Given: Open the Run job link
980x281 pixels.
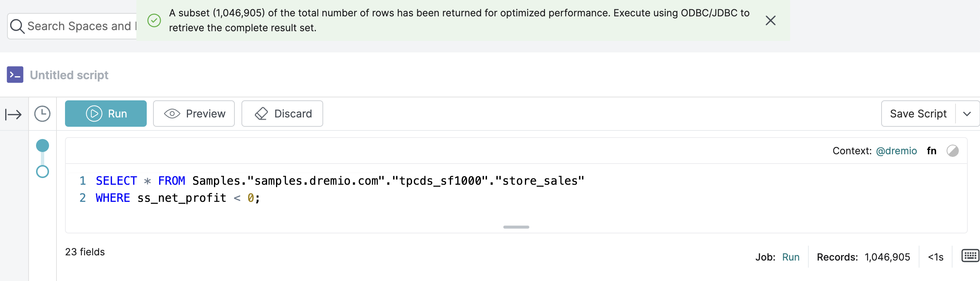Looking at the screenshot, I should pos(791,257).
